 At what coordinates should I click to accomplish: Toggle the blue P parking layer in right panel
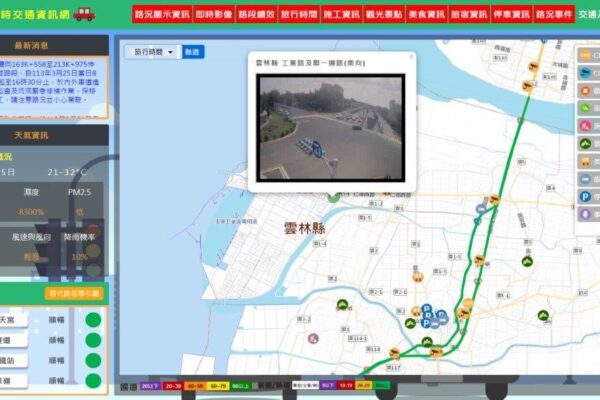click(585, 197)
